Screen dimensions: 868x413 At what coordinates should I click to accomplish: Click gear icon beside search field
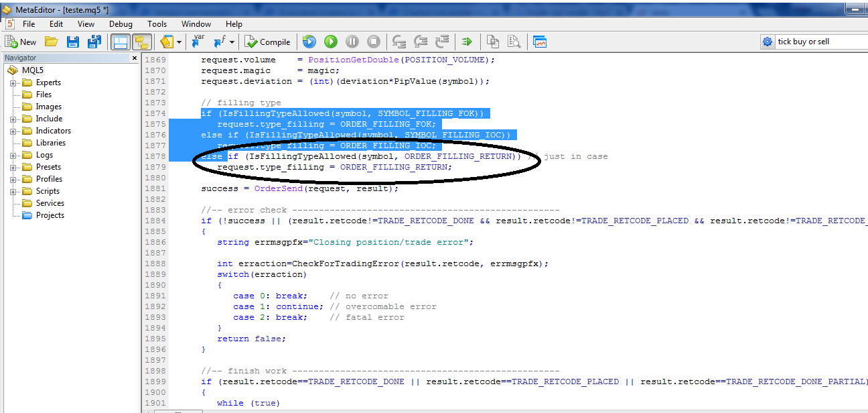(768, 42)
